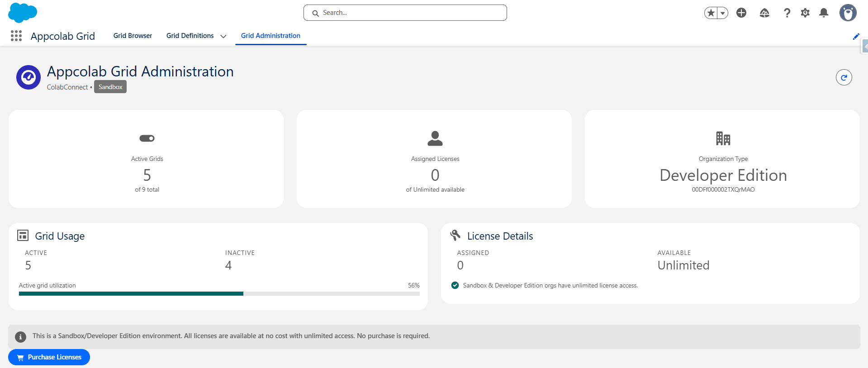Viewport: 868px width, 368px height.
Task: Click the Grid Usage heading
Action: pos(60,236)
